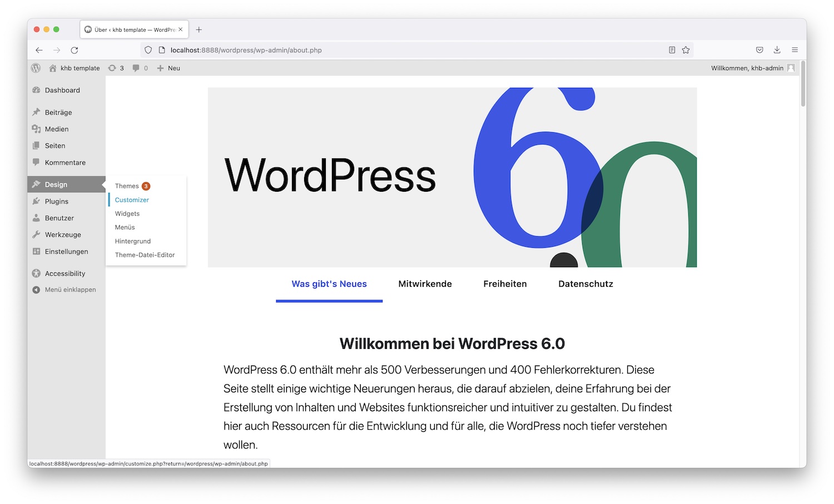
Task: Click the Kommentare speech bubble icon
Action: pos(36,162)
